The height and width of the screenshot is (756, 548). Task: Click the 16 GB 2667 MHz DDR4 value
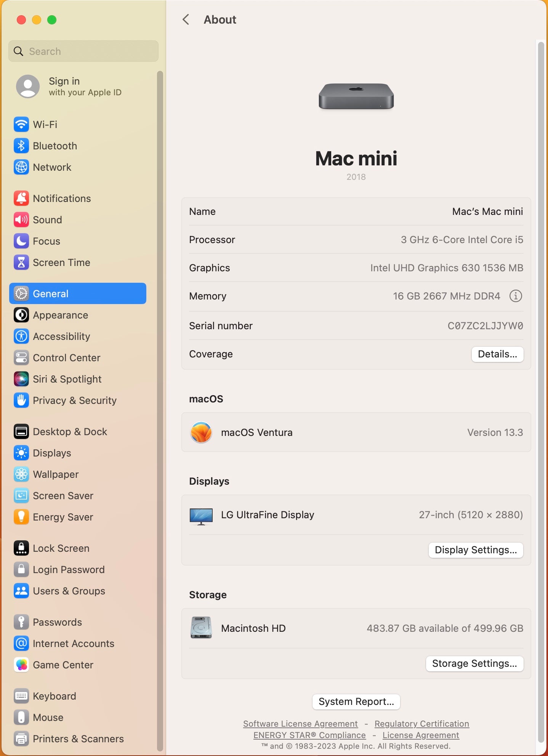click(x=447, y=296)
